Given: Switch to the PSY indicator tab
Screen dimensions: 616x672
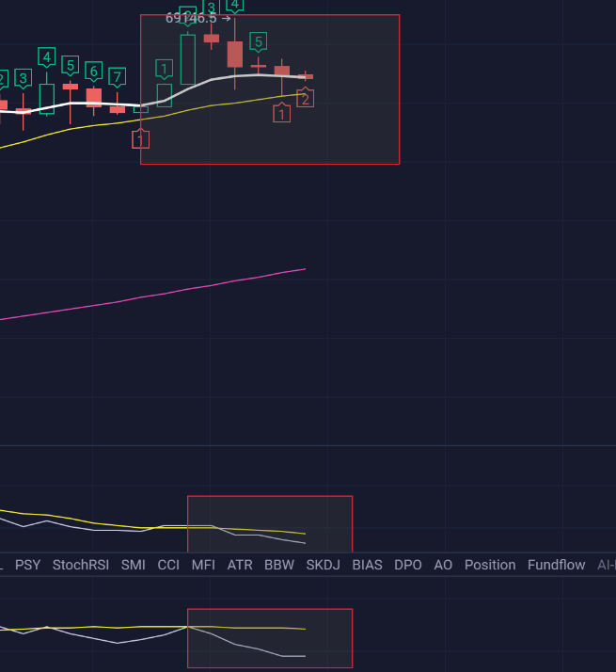Looking at the screenshot, I should coord(28,565).
